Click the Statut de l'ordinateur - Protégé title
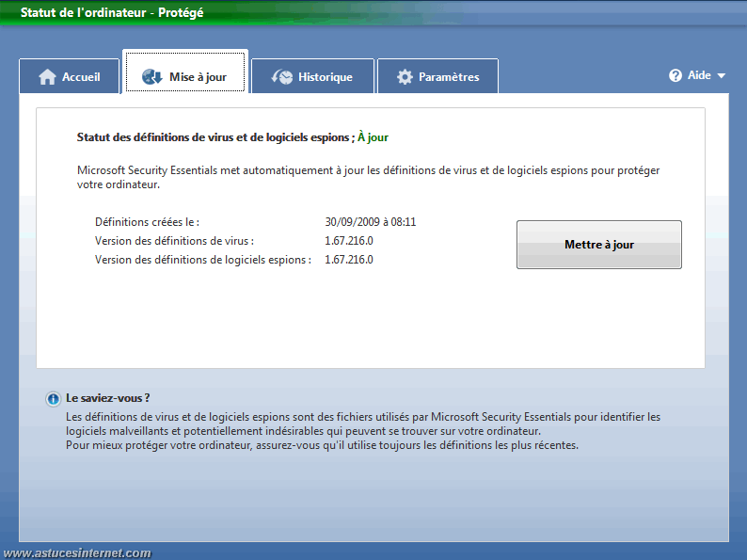Viewport: 747px width, 560px height. 112,12
